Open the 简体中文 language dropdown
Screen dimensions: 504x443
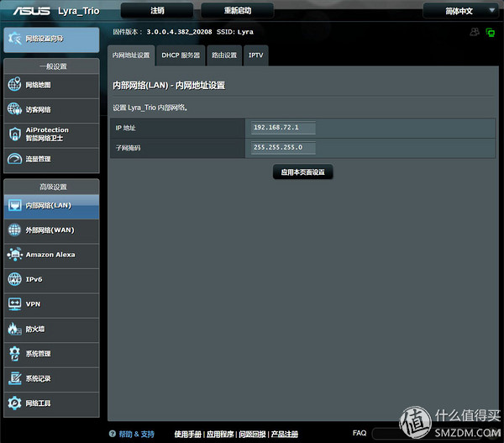[x=461, y=11]
